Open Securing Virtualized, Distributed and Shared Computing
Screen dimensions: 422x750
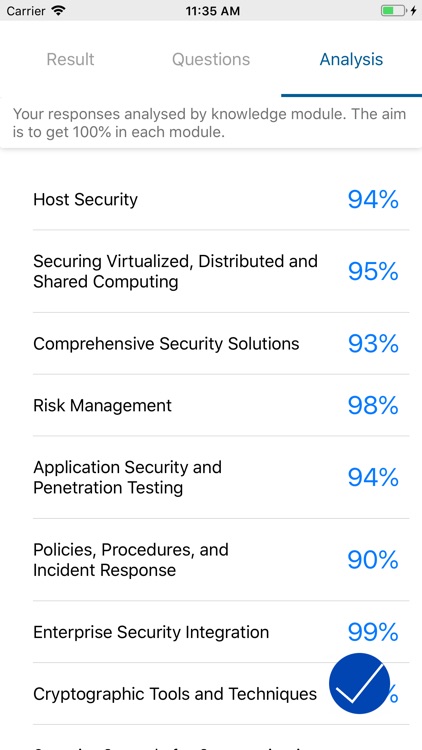pyautogui.click(x=211, y=271)
